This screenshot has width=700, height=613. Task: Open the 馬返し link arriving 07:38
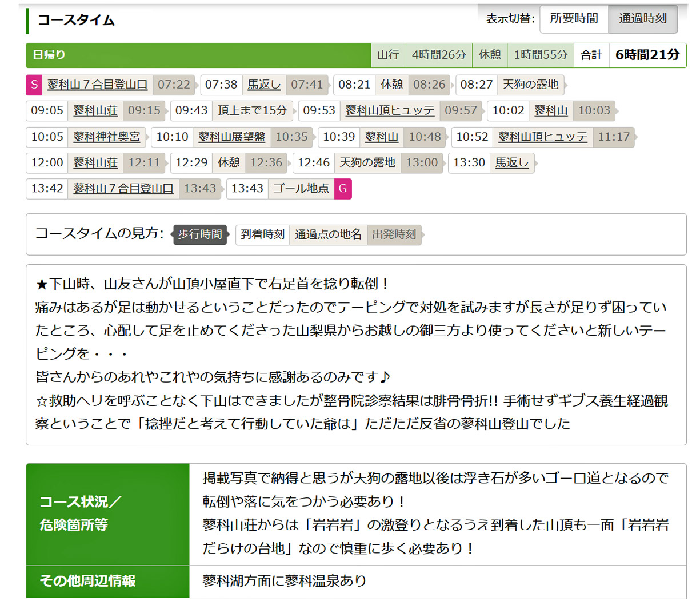(264, 85)
